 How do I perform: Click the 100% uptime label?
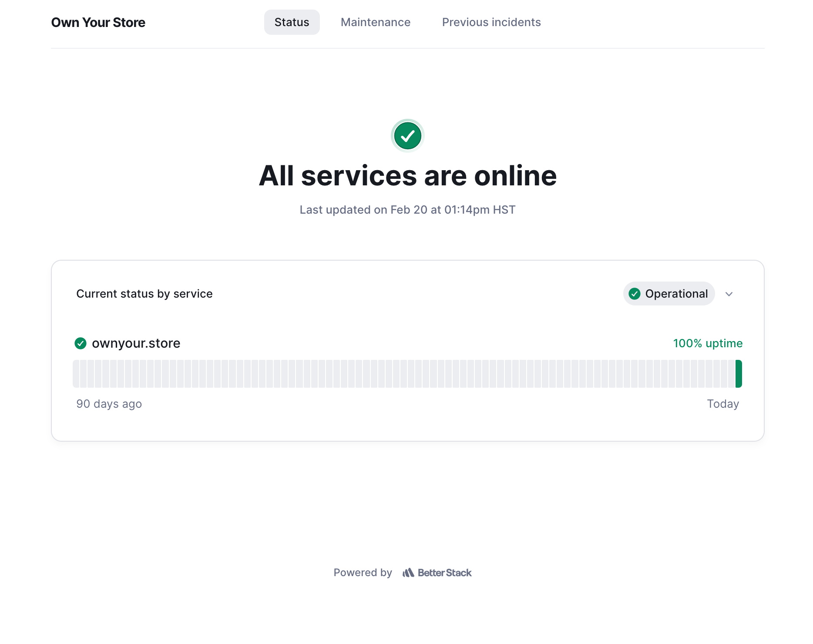(x=707, y=343)
